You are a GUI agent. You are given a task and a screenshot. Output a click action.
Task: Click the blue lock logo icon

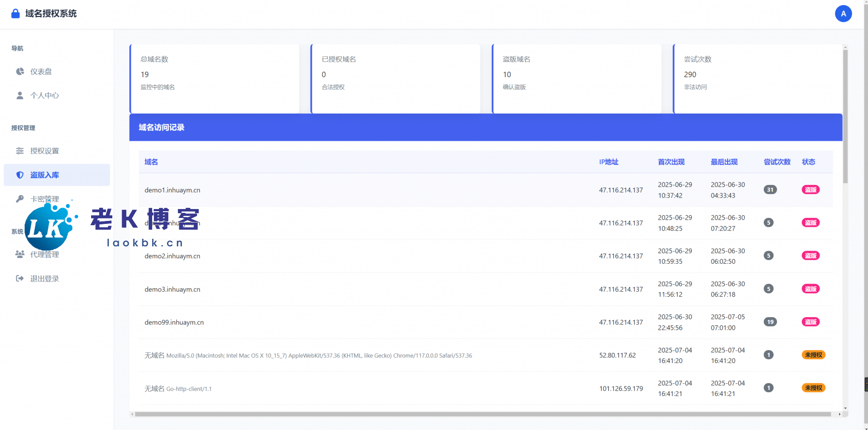coord(15,14)
